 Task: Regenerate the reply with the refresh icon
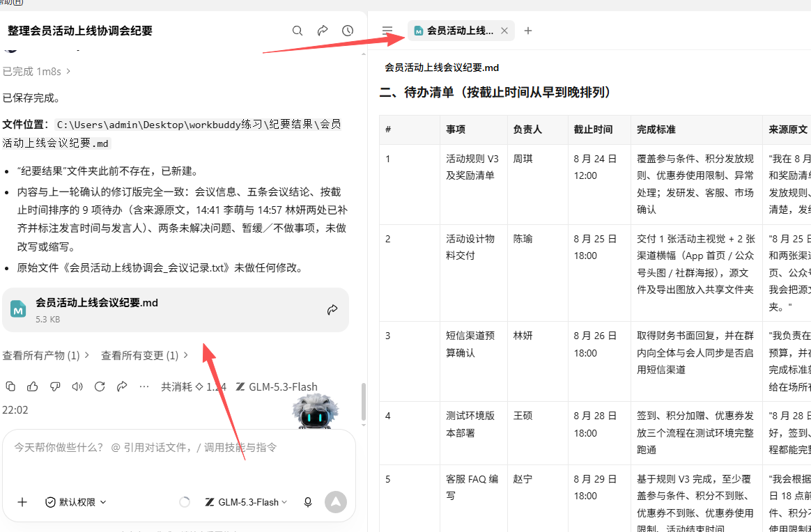[x=100, y=386]
